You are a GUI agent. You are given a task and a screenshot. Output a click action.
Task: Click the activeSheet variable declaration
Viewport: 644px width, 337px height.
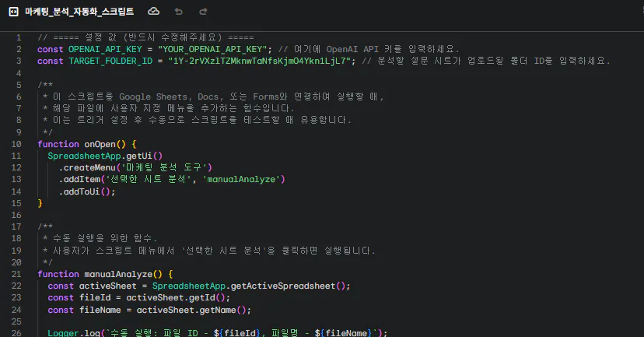[107, 286]
